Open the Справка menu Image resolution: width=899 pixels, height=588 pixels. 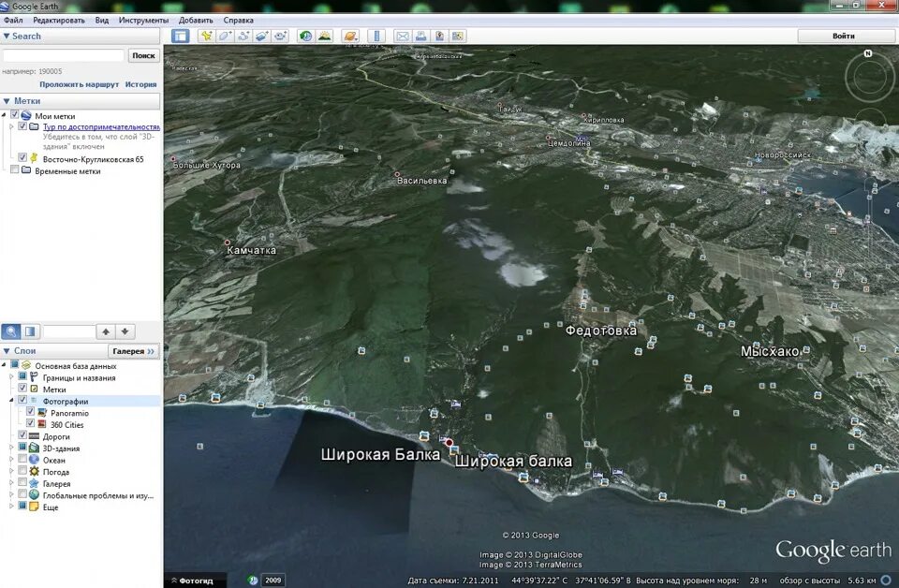(238, 20)
